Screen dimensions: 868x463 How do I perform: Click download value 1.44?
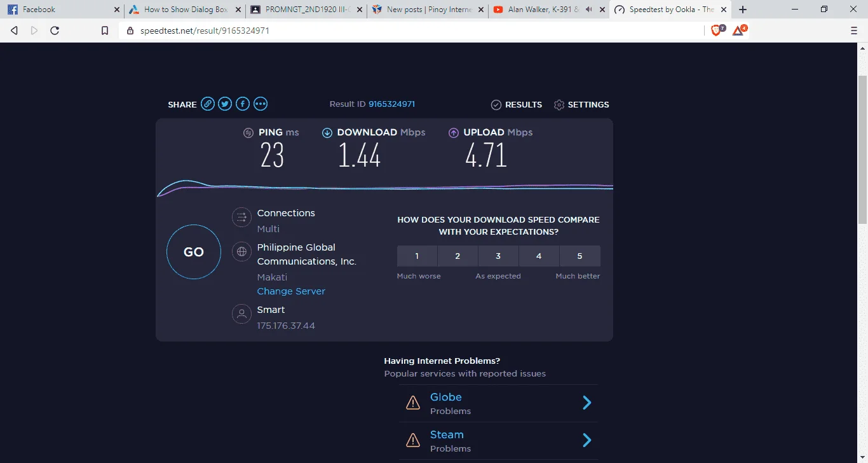point(359,155)
